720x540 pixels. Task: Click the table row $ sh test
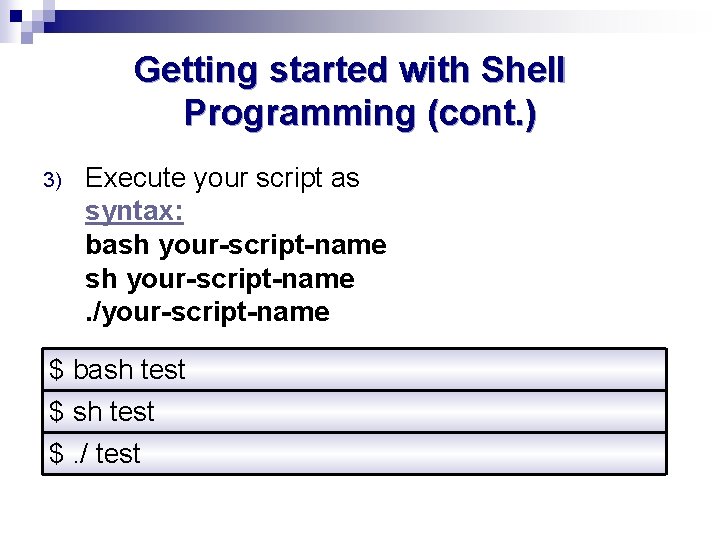tap(354, 411)
